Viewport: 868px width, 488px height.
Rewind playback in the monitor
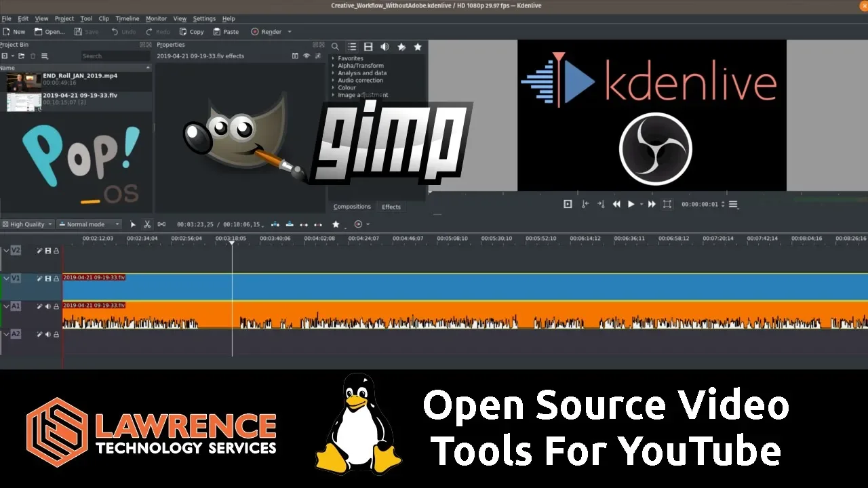pos(616,204)
